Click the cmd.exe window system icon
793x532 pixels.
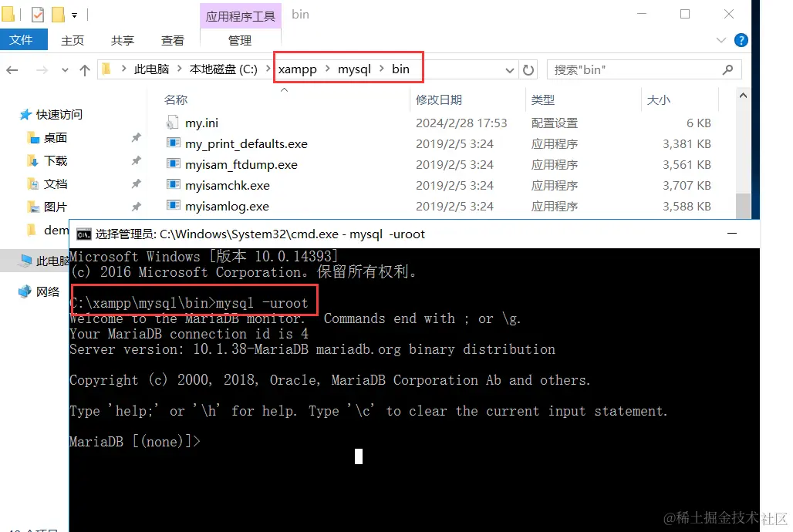click(83, 234)
